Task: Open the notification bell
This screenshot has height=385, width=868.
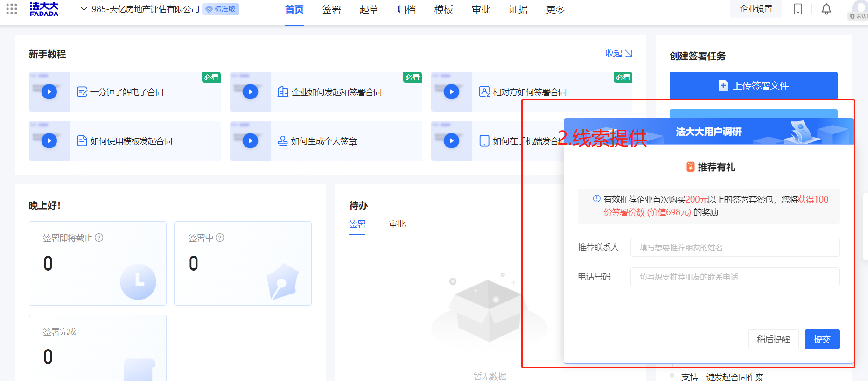Action: 826,9
